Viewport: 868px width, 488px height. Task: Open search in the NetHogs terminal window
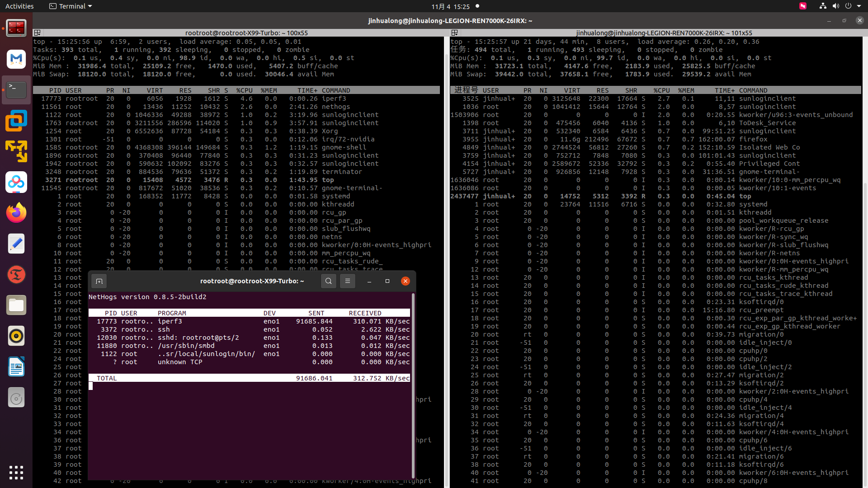tap(329, 281)
